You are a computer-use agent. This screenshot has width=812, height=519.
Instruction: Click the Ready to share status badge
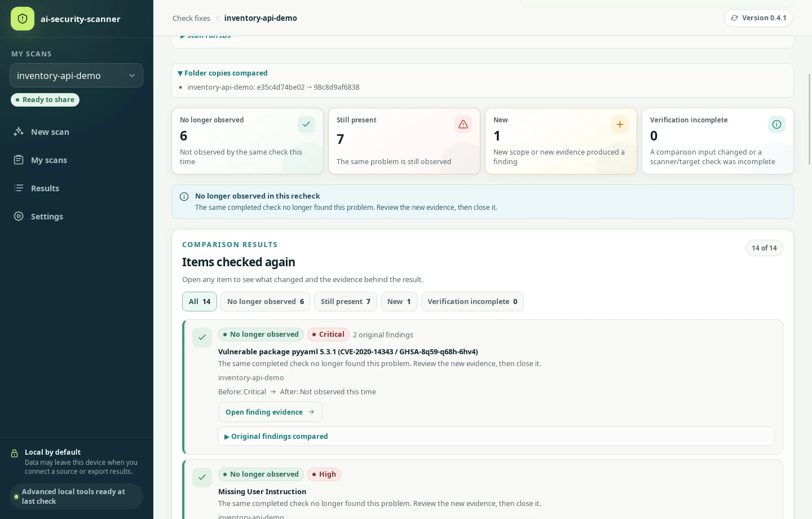click(45, 100)
